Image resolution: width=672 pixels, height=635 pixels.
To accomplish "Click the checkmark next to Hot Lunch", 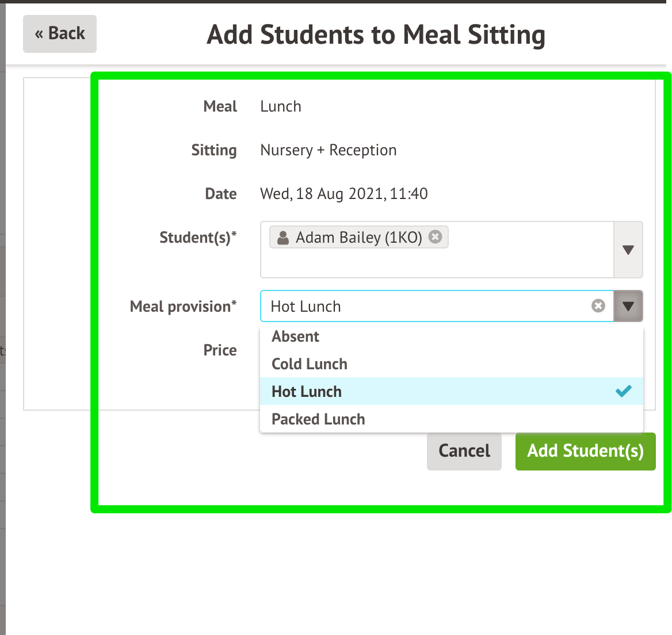I will point(623,392).
